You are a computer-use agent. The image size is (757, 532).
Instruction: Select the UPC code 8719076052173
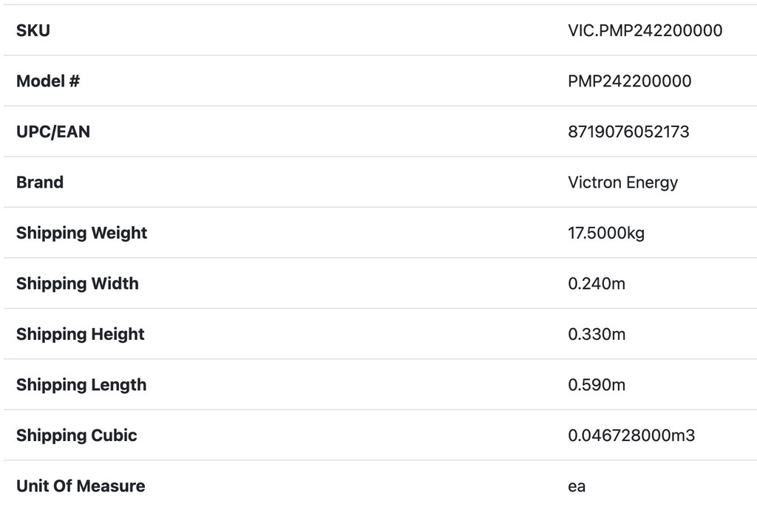(x=628, y=132)
